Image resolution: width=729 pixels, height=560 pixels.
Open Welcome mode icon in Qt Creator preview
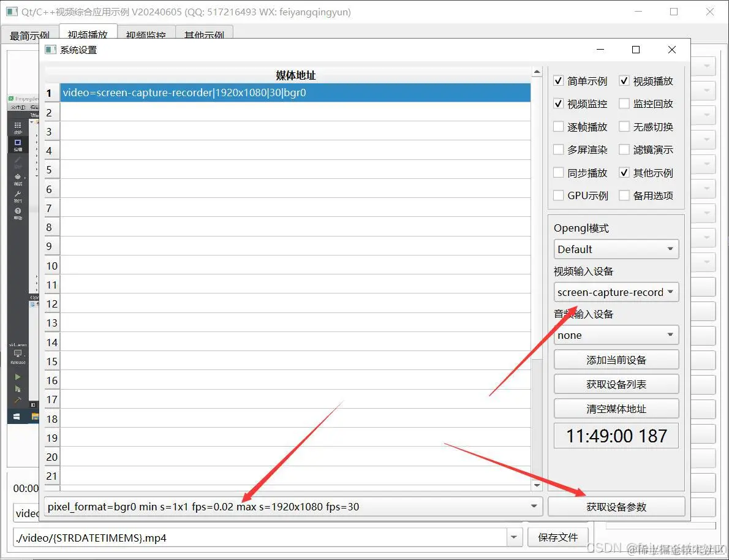click(18, 126)
